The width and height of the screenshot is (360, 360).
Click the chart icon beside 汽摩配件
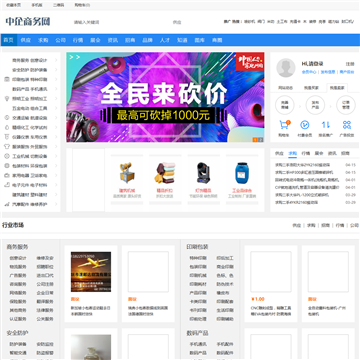click(x=6, y=204)
